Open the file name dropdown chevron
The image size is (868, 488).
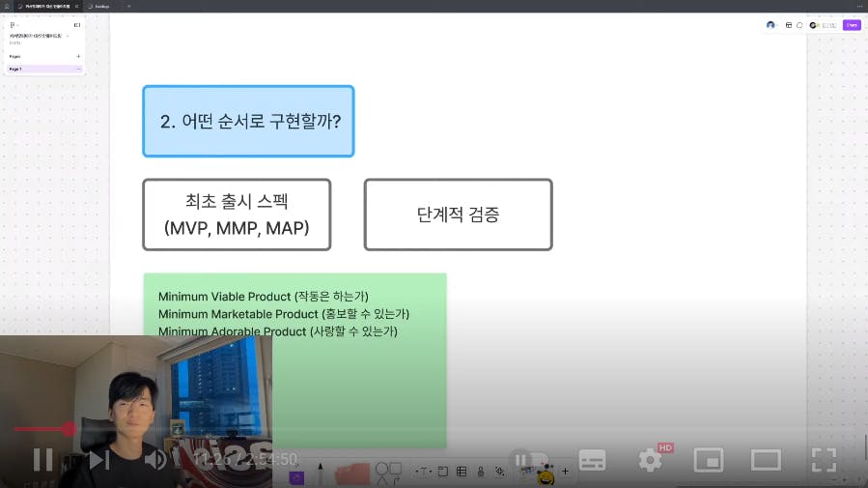pyautogui.click(x=68, y=36)
